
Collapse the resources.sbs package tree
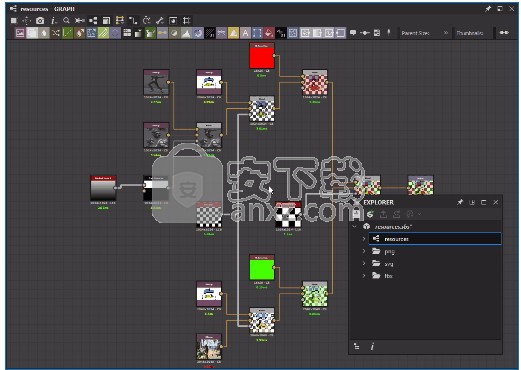[354, 227]
